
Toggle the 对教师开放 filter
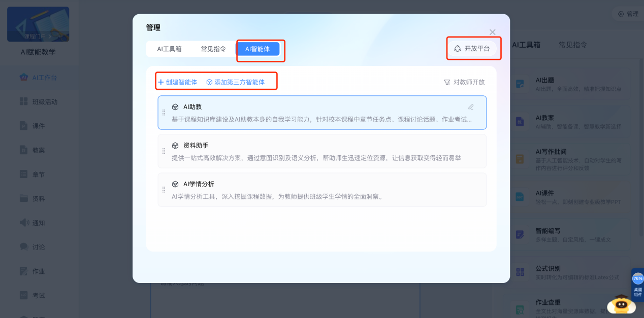pyautogui.click(x=464, y=82)
